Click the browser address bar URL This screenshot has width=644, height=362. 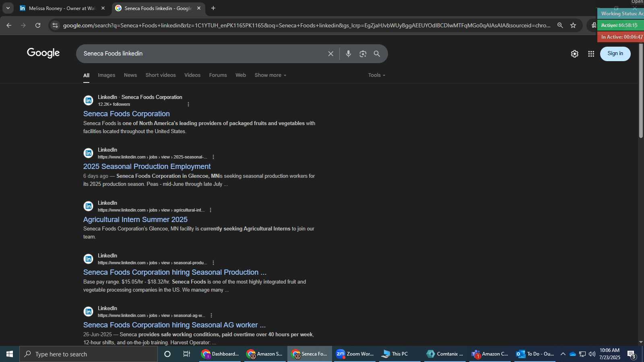pyautogui.click(x=307, y=25)
